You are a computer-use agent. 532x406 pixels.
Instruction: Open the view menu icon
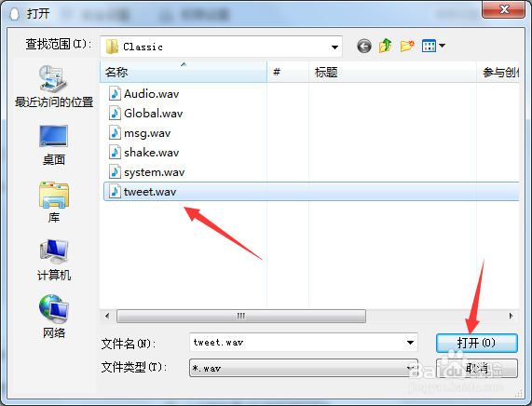pos(433,46)
